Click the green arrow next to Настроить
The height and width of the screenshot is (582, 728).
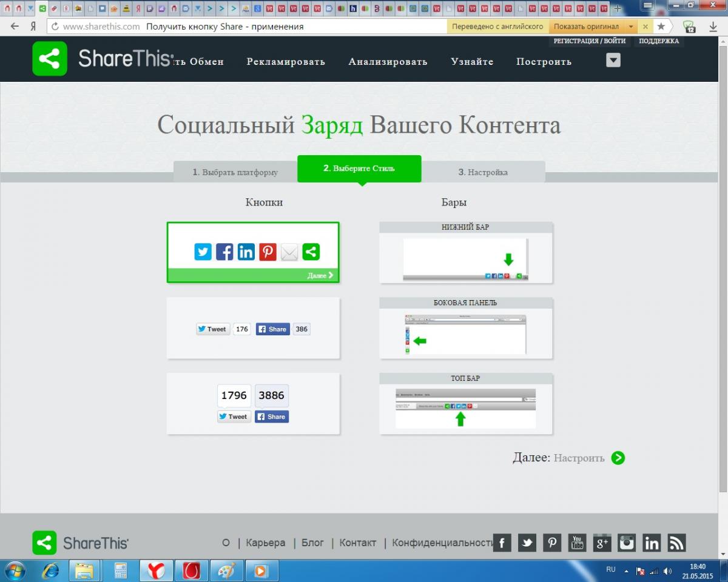point(618,458)
